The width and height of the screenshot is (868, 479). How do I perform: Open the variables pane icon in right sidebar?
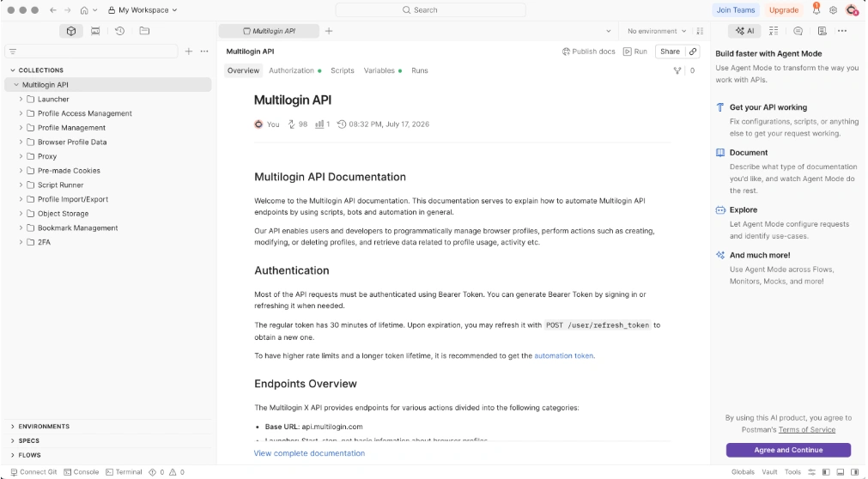click(x=774, y=31)
